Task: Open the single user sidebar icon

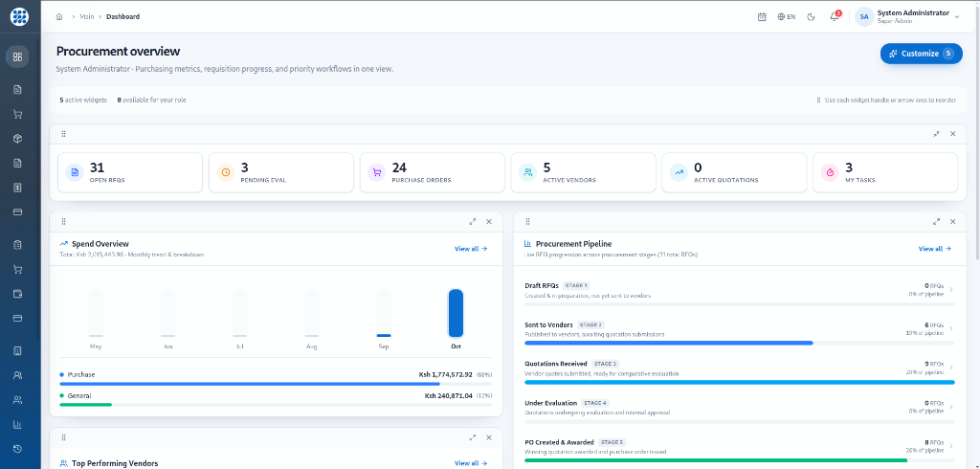Action: [x=17, y=375]
